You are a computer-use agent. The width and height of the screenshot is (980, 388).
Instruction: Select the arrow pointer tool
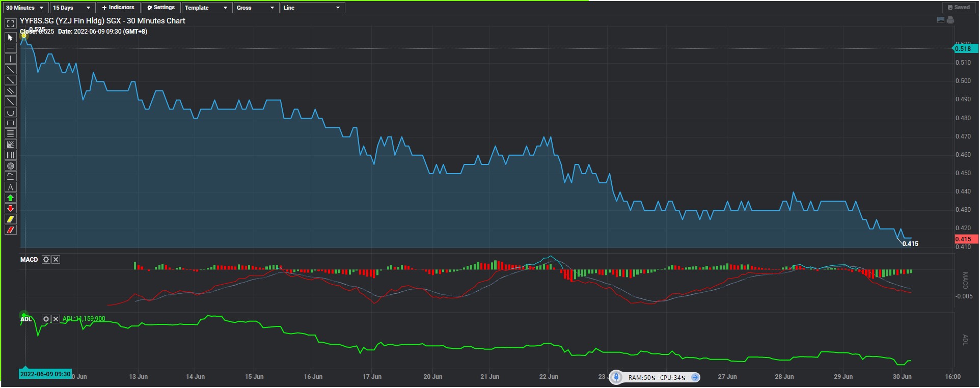pos(10,38)
